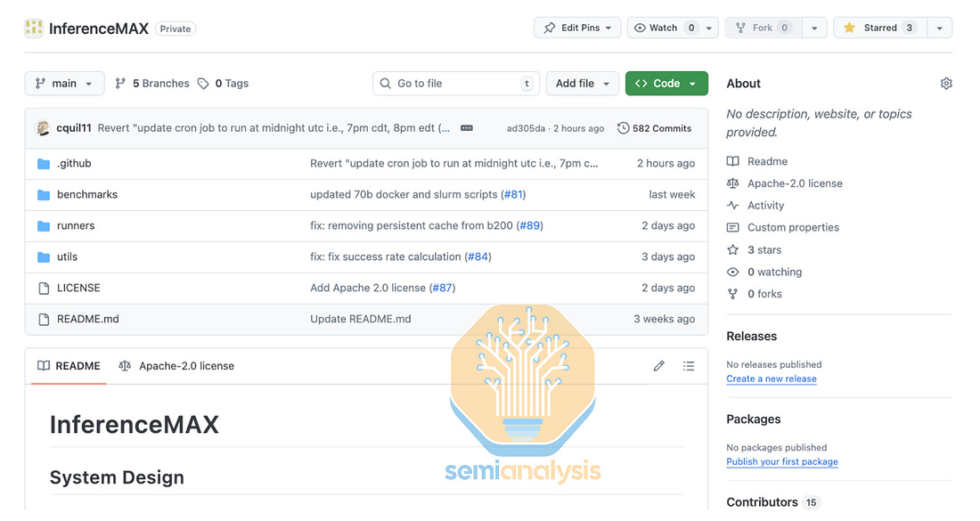Expand the commit message ellipsis button

coord(466,127)
